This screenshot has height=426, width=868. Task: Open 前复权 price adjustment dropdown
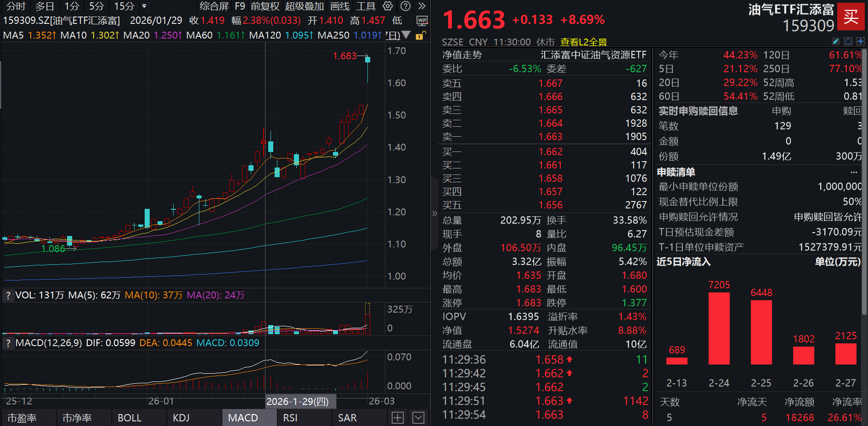[265, 6]
